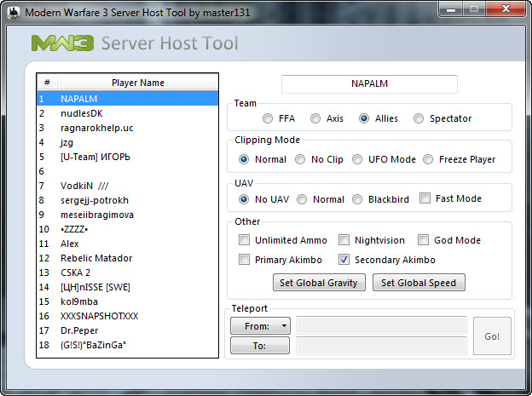Choose the Axis team option
The width and height of the screenshot is (532, 396).
315,118
